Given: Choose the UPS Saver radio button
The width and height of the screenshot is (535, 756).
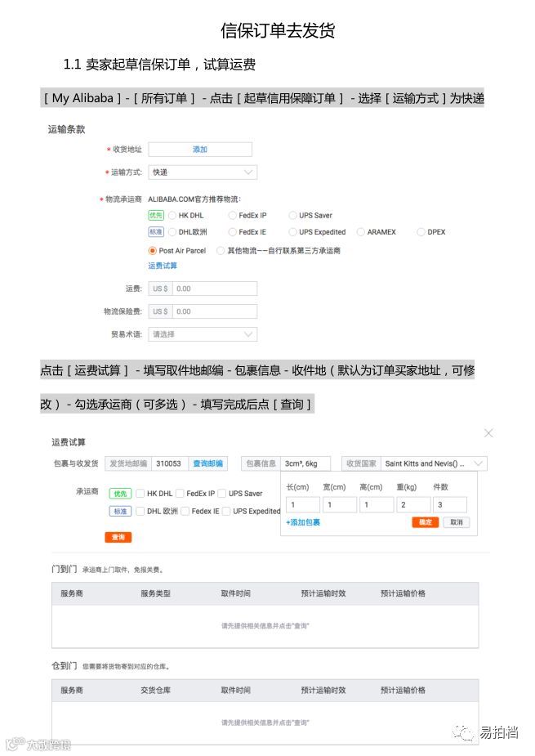Looking at the screenshot, I should 292,216.
